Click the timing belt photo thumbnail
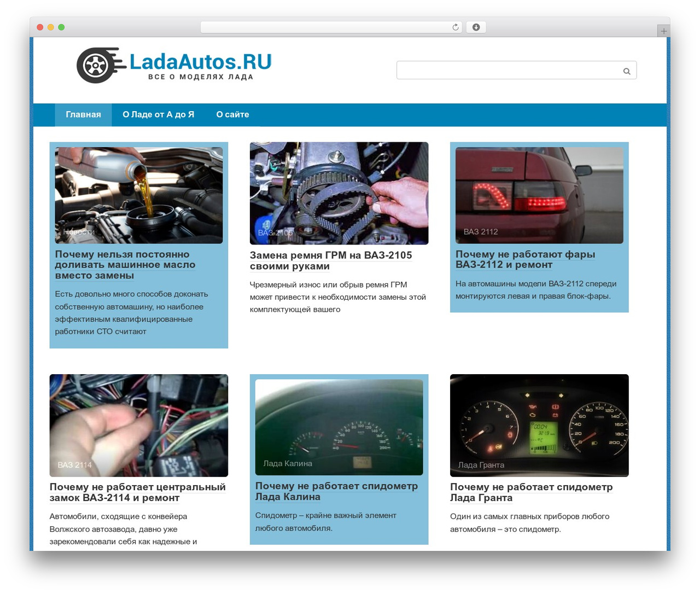700x593 pixels. (x=339, y=193)
